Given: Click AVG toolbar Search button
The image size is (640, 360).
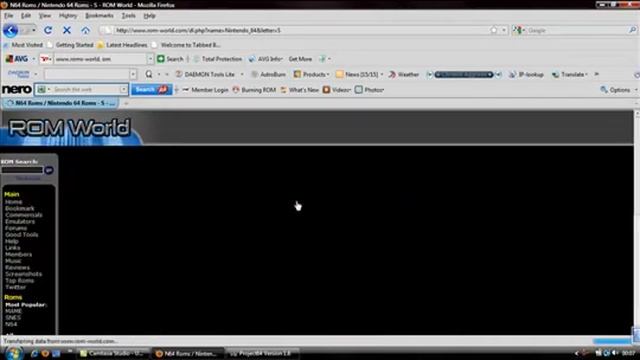Looking at the screenshot, I should pos(170,59).
